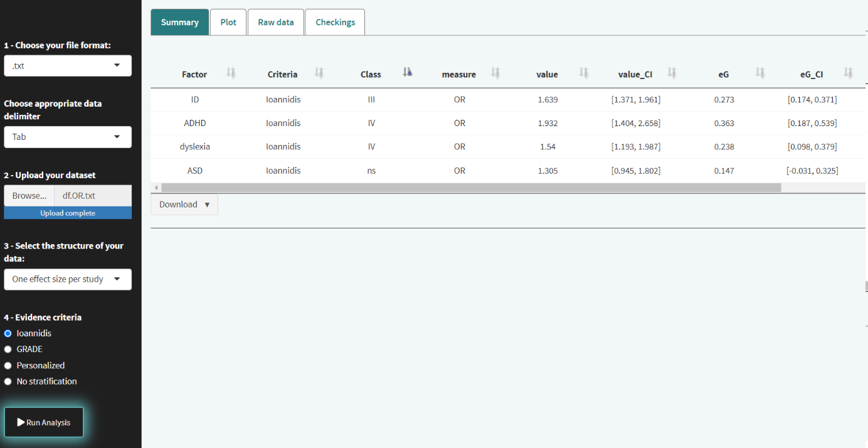Select the Ioannidis evidence criteria
The image size is (868, 448).
click(8, 333)
